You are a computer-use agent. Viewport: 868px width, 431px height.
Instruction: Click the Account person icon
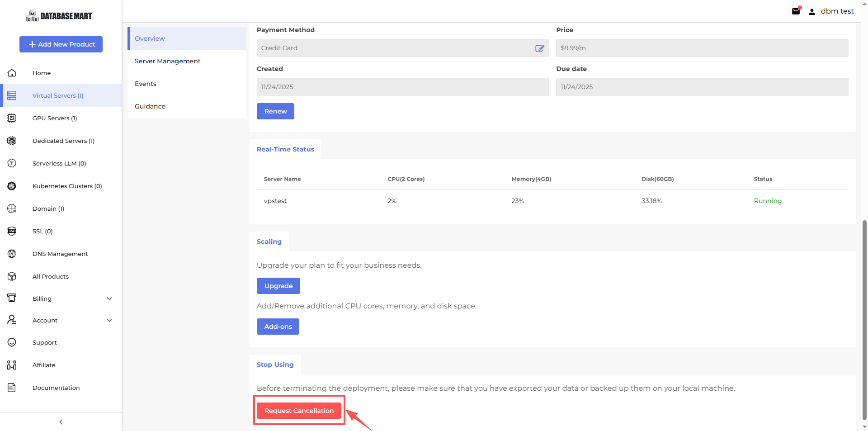(12, 320)
